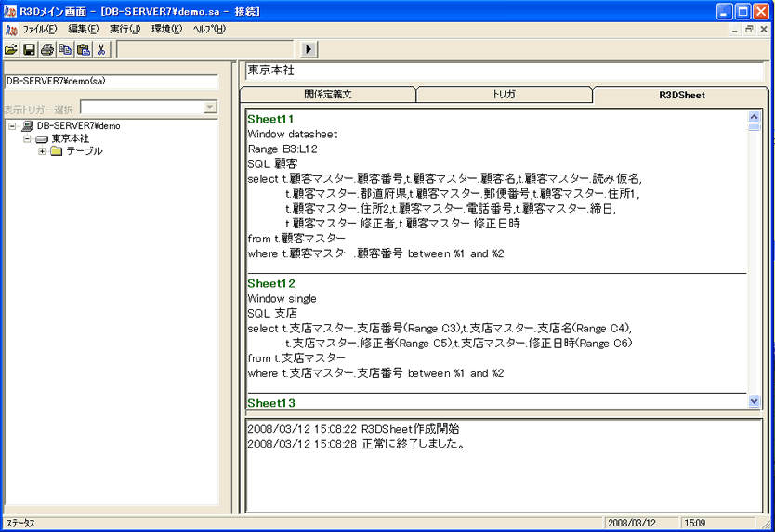
Task: Collapse the 東京本社 tree node
Action: 27,138
